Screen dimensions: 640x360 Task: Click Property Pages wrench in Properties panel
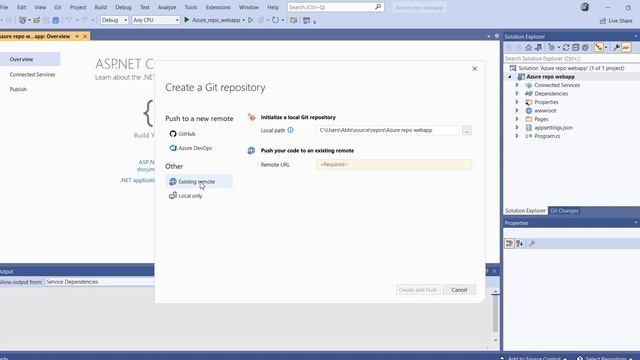[532, 244]
